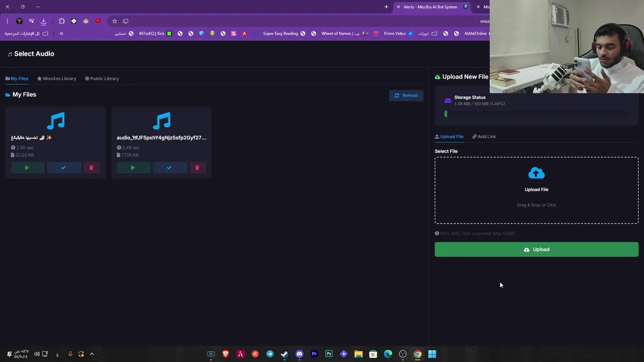Click the 1.46 MB / 100 MB storage text
Viewport: 644px width, 362px height.
tap(479, 104)
